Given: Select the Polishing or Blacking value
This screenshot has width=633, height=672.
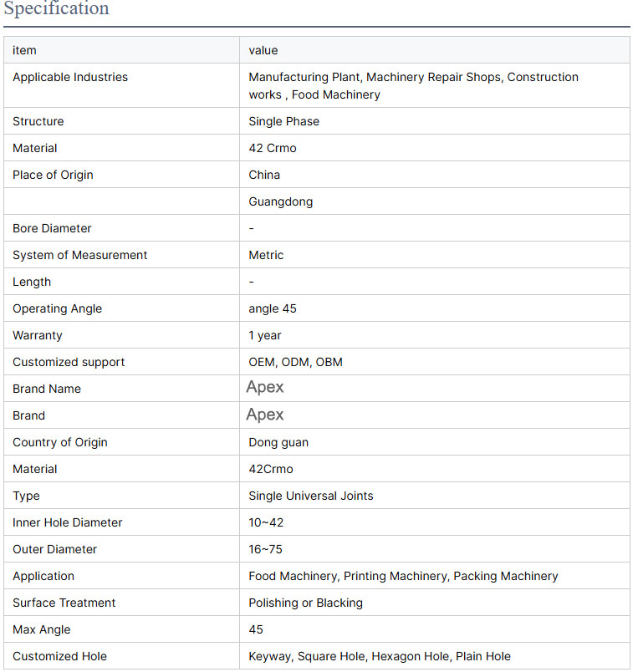Looking at the screenshot, I should pos(305,603).
